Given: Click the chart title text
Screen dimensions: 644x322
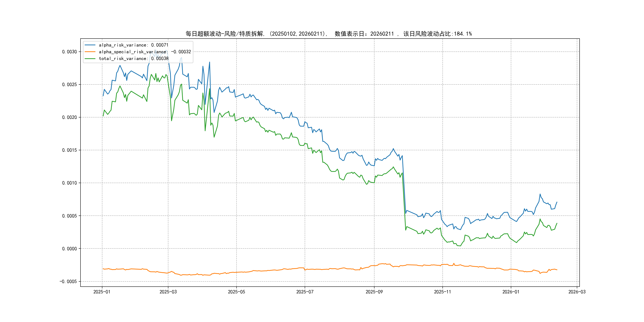Looking at the screenshot, I should [329, 34].
